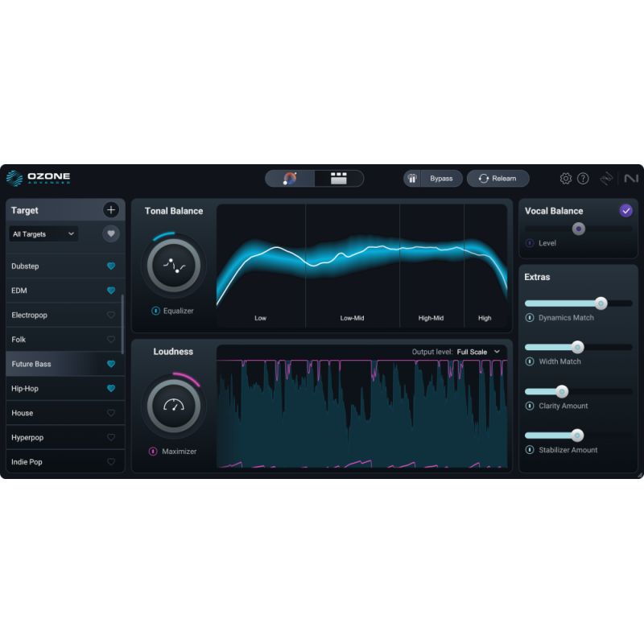Open the settings gear in the toolbar
Viewport: 644px width, 644px height.
tap(565, 178)
